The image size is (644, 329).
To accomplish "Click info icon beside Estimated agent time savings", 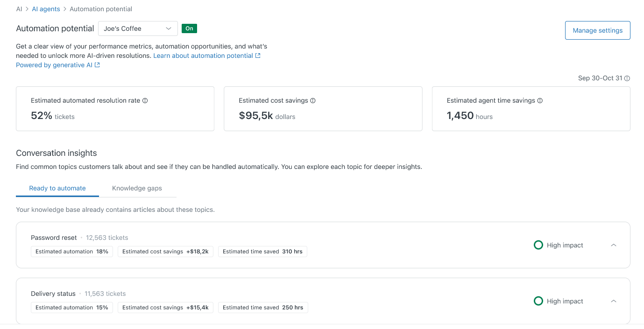I will [540, 101].
